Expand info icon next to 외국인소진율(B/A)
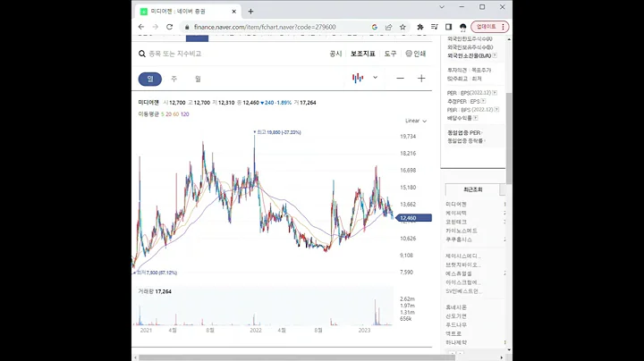644x361 pixels. (495, 55)
